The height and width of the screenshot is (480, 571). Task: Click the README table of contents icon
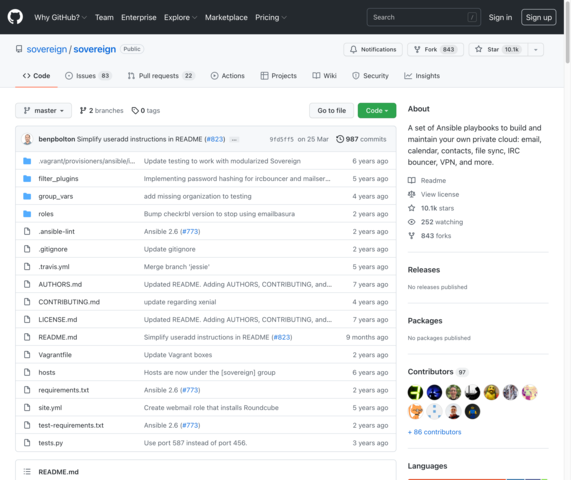[x=27, y=472]
